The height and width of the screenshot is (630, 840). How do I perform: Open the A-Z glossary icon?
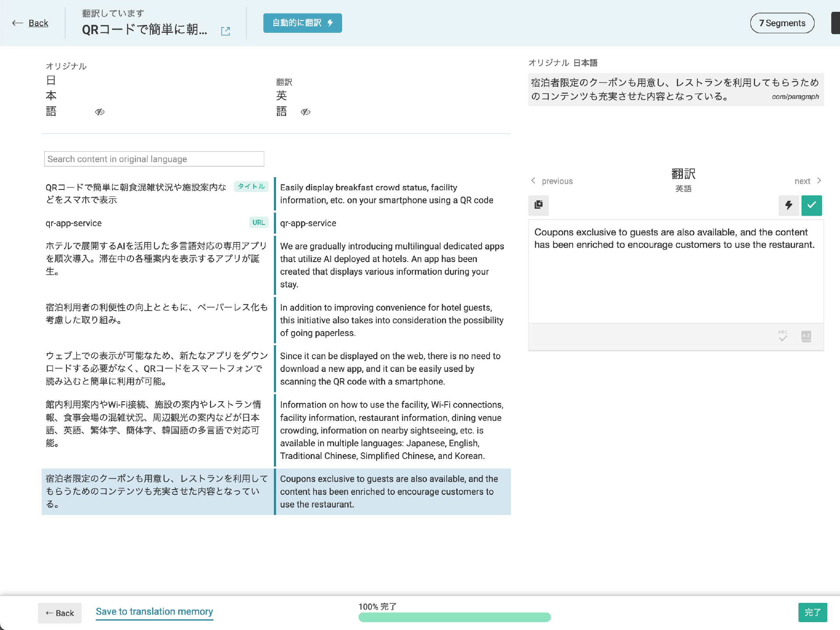click(x=806, y=336)
